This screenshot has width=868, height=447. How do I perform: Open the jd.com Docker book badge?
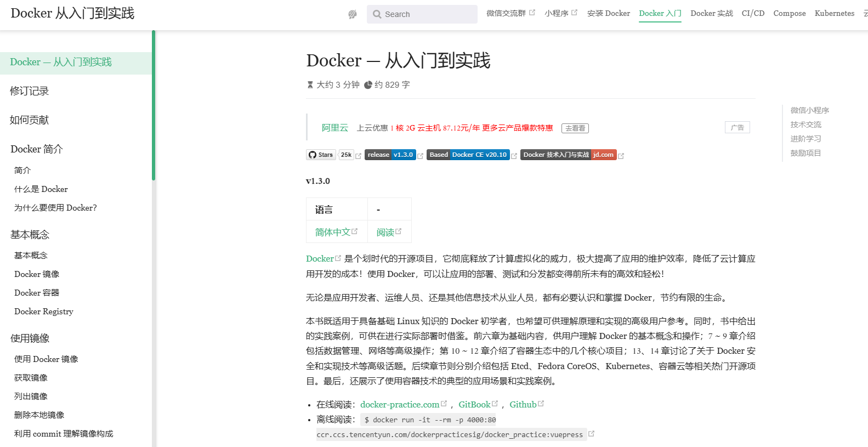569,155
